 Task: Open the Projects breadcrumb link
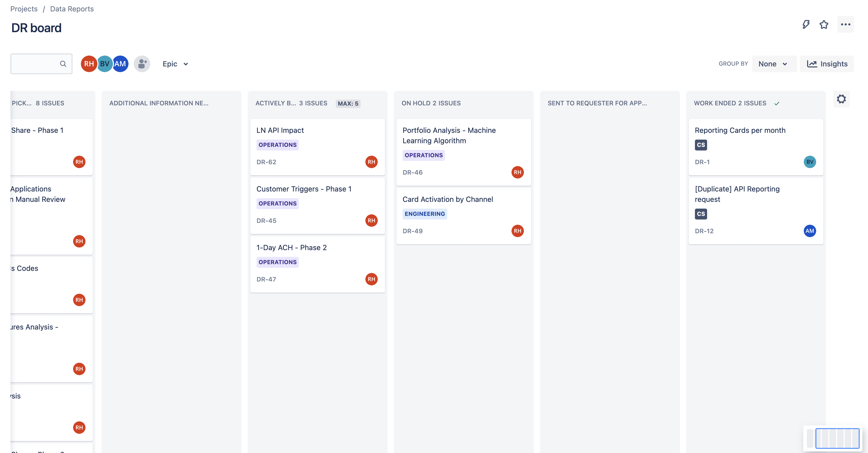point(24,9)
